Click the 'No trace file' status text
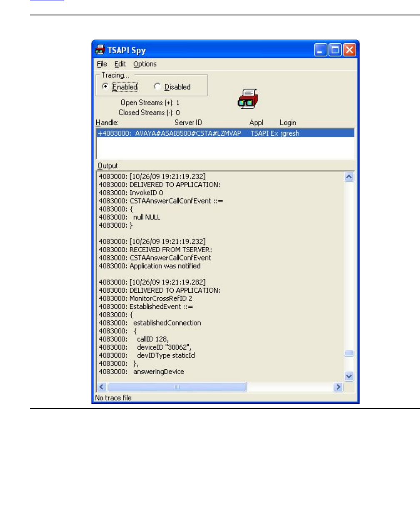This screenshot has height=532, width=420. 113,398
